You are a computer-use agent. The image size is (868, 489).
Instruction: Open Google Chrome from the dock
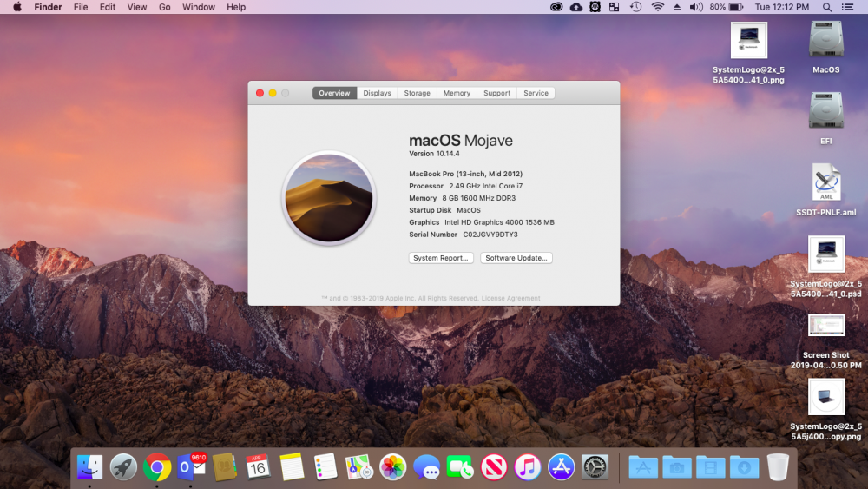(156, 467)
